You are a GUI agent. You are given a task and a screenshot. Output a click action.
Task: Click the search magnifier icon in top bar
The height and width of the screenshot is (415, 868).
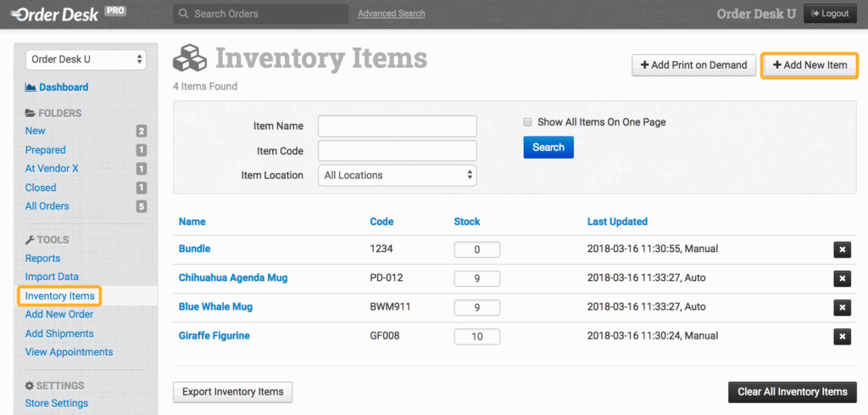[183, 14]
